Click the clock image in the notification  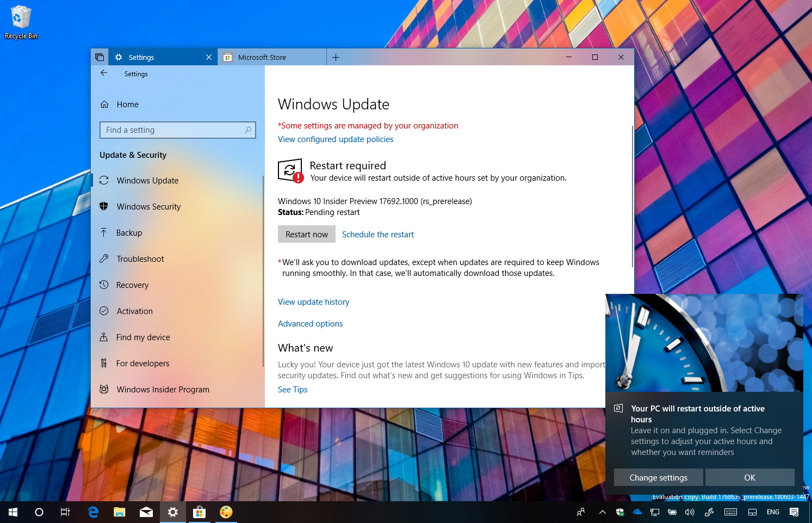coord(704,343)
